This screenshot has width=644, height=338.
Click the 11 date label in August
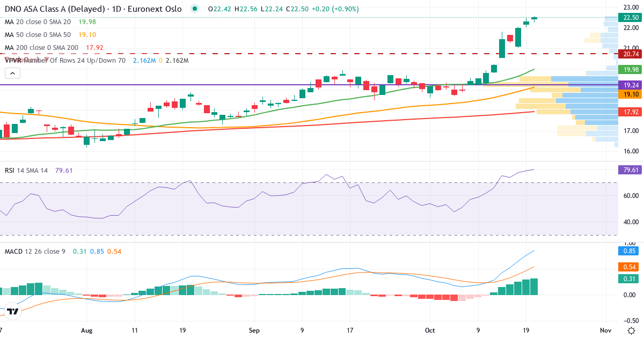(134, 330)
